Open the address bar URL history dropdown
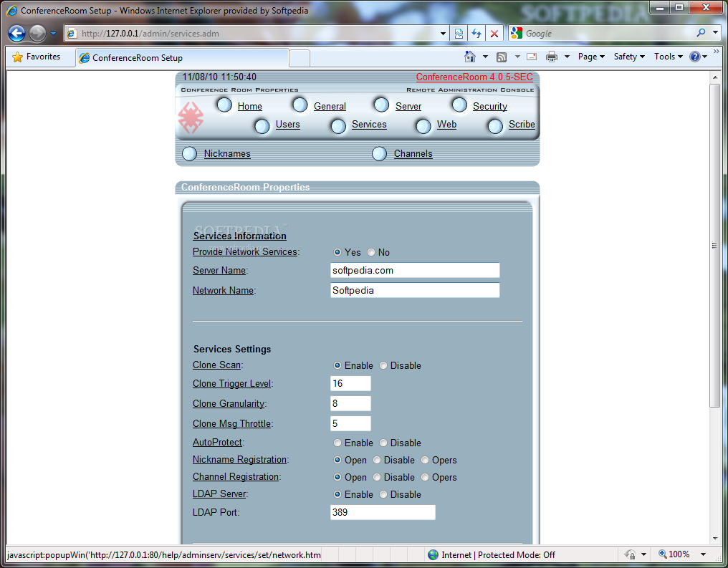This screenshot has height=568, width=728. pyautogui.click(x=443, y=34)
